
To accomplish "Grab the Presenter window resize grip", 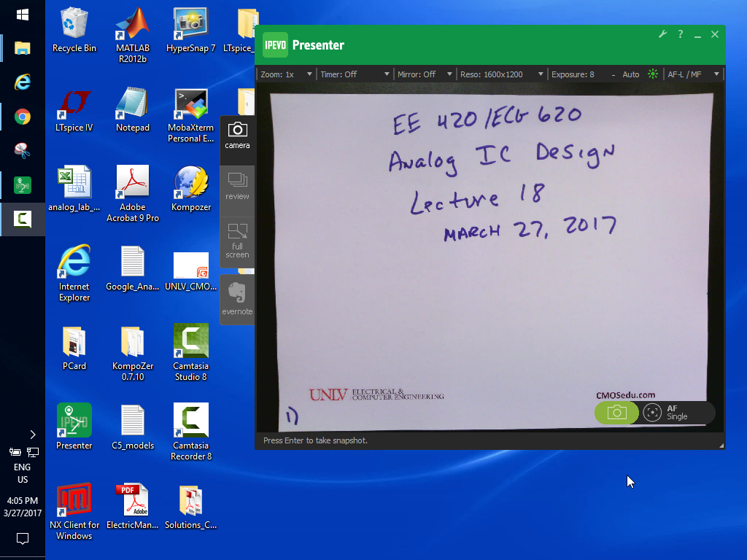I will [721, 446].
